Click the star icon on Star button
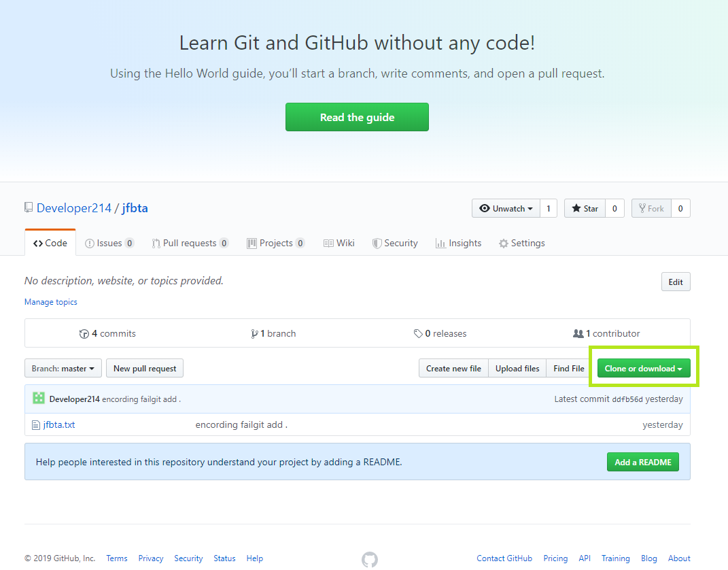The width and height of the screenshot is (728, 570). point(576,208)
